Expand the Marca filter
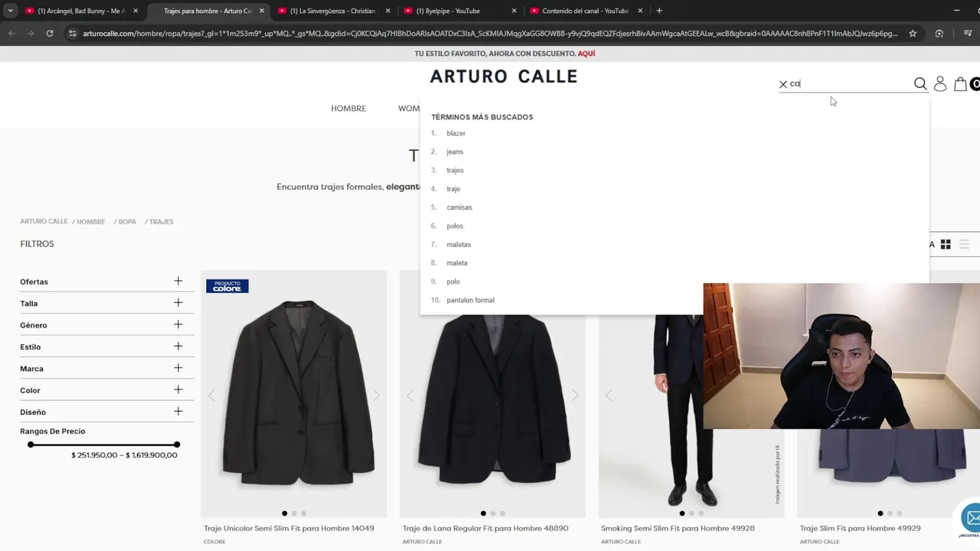The width and height of the screenshot is (980, 551). click(178, 368)
